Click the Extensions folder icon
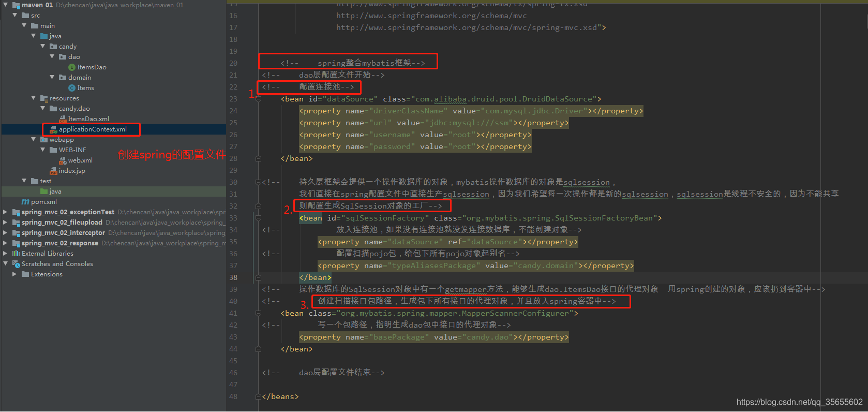 click(25, 274)
